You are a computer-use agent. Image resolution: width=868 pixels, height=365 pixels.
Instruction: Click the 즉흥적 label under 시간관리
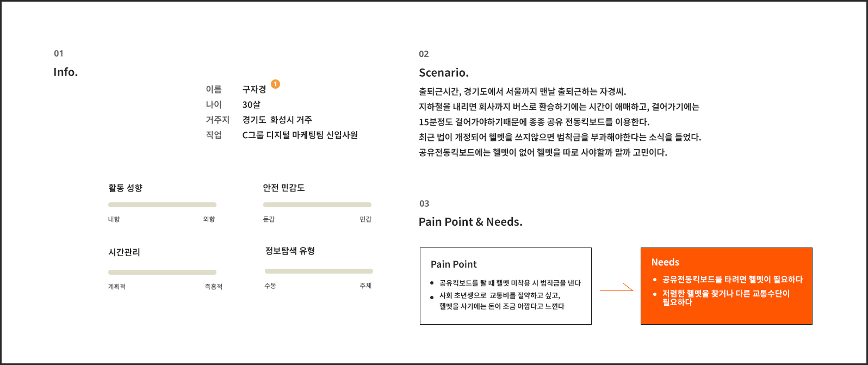[213, 287]
